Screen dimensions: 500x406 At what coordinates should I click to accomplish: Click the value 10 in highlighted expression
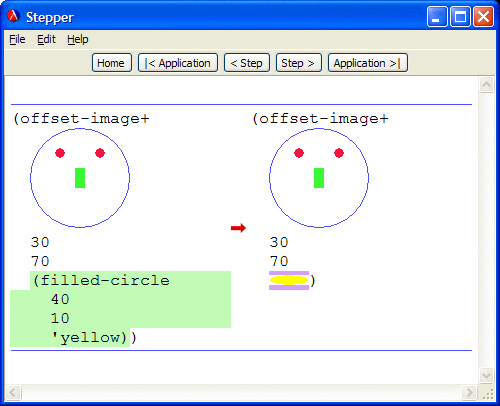(x=60, y=318)
